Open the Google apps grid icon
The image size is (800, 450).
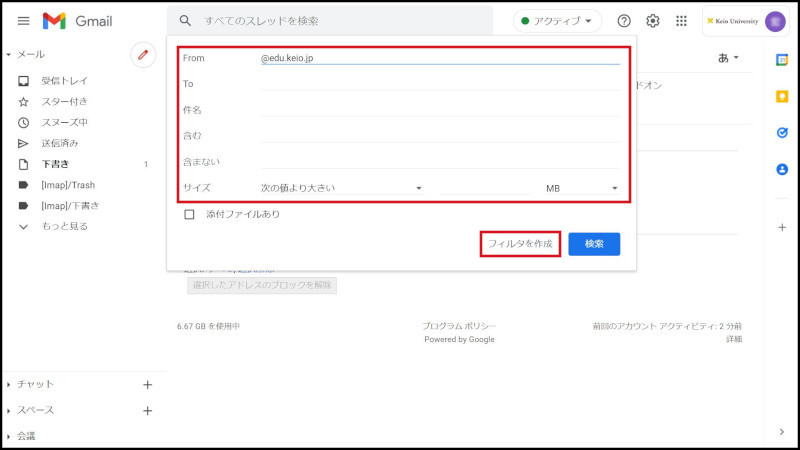(682, 21)
